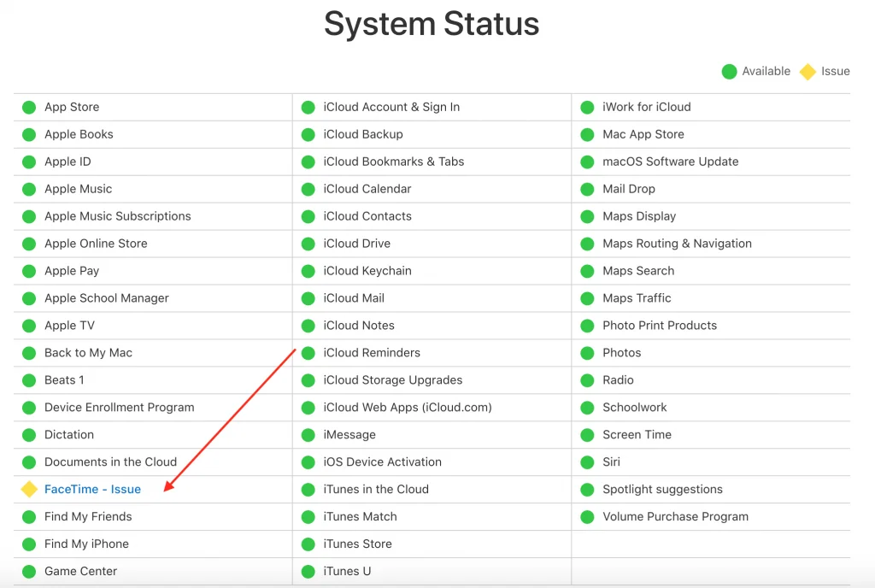The width and height of the screenshot is (875, 588).
Task: Click the green dot beside iTunes U
Action: (x=308, y=571)
